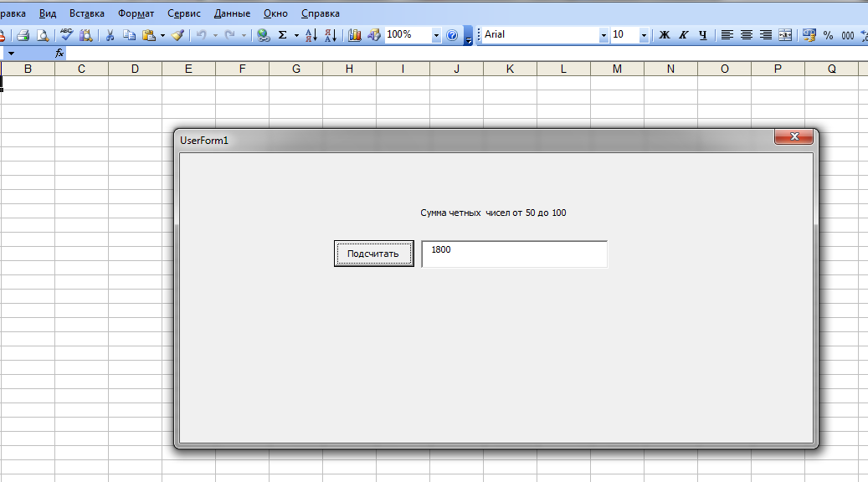
Task: Cut selection with scissors icon
Action: (x=110, y=35)
